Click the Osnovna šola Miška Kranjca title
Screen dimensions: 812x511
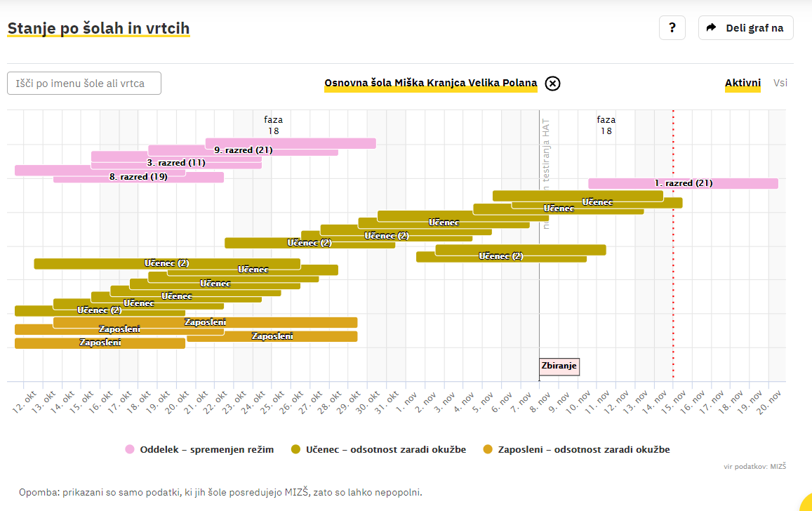tap(430, 84)
